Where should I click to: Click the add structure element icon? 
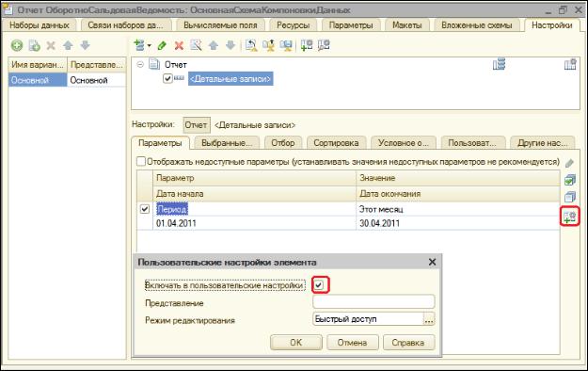pos(139,45)
